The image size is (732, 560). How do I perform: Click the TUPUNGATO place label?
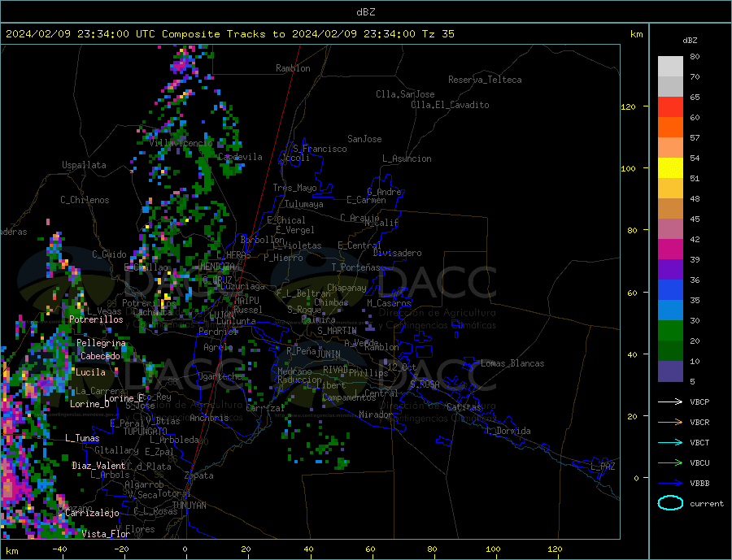coord(146,432)
